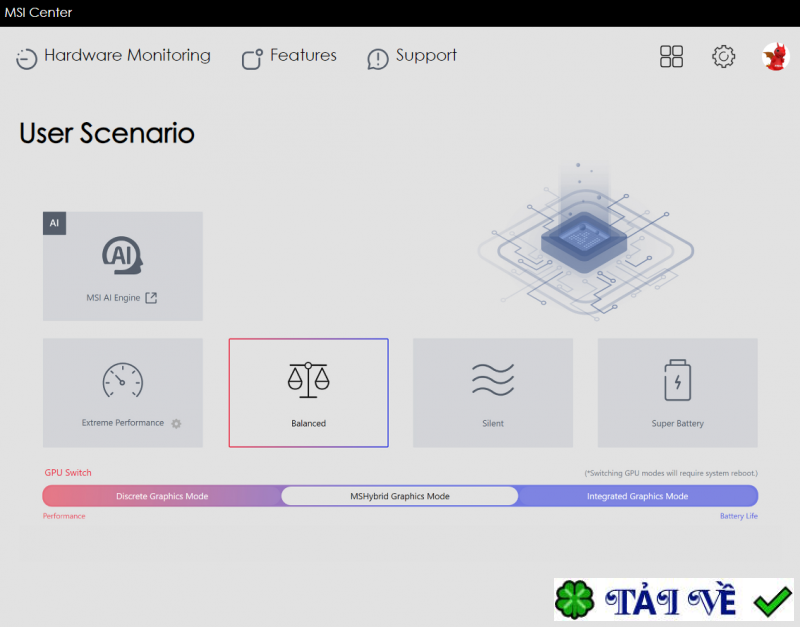Viewport: 800px width, 627px height.
Task: Switch to Discrete Graphics Mode
Action: pyautogui.click(x=162, y=496)
